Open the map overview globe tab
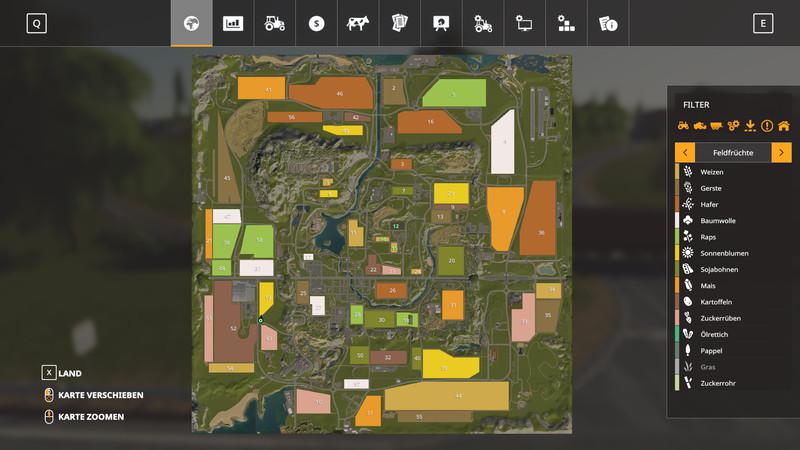The width and height of the screenshot is (800, 450). pyautogui.click(x=191, y=23)
